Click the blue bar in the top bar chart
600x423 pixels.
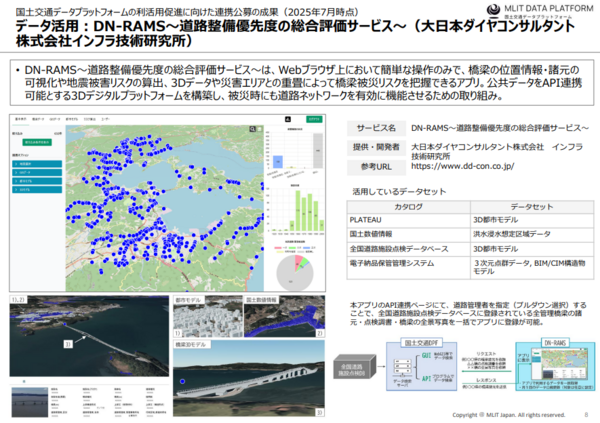pyautogui.click(x=278, y=162)
